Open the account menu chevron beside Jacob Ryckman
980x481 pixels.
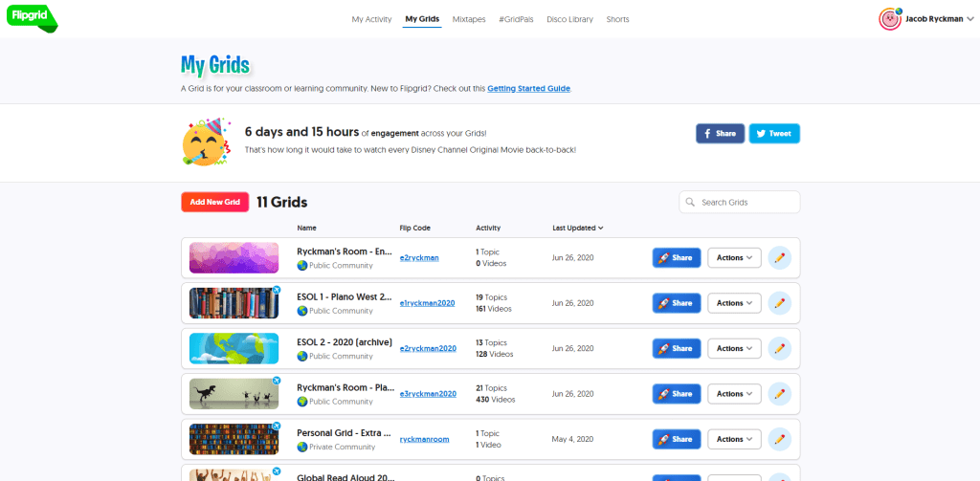click(x=969, y=19)
